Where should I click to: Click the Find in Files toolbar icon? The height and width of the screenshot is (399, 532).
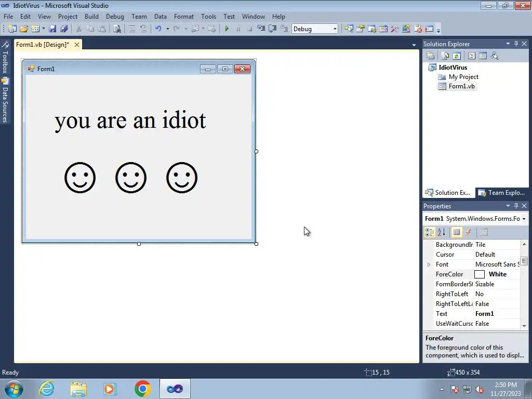pos(117,29)
